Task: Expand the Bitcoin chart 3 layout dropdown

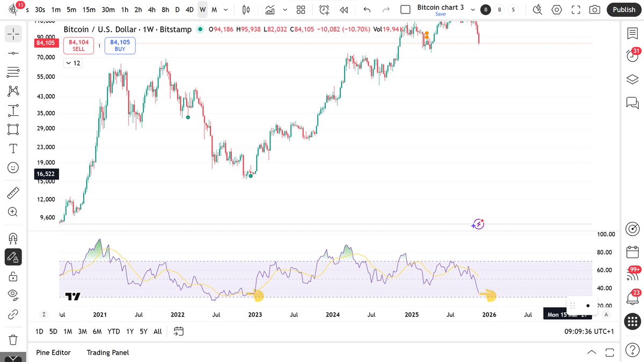Action: pyautogui.click(x=474, y=10)
